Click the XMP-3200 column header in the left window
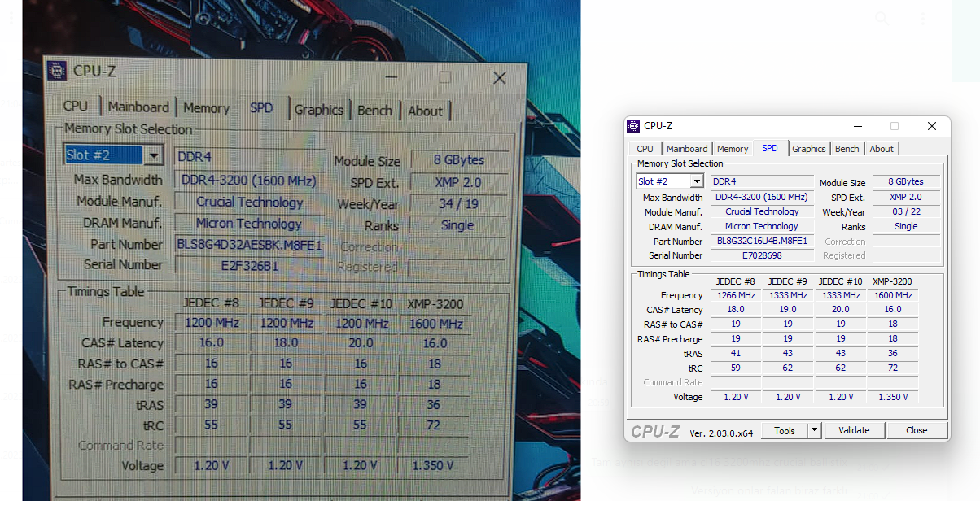 pyautogui.click(x=435, y=304)
